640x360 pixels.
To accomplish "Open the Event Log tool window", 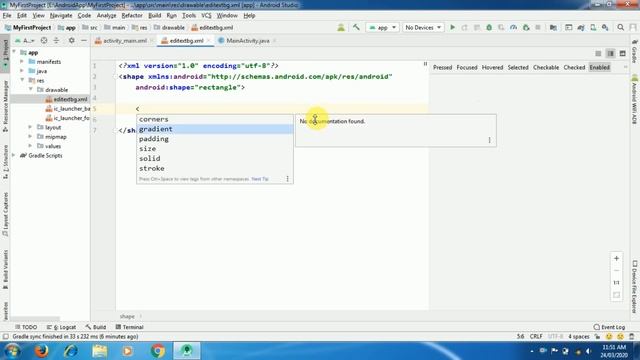I will click(609, 327).
